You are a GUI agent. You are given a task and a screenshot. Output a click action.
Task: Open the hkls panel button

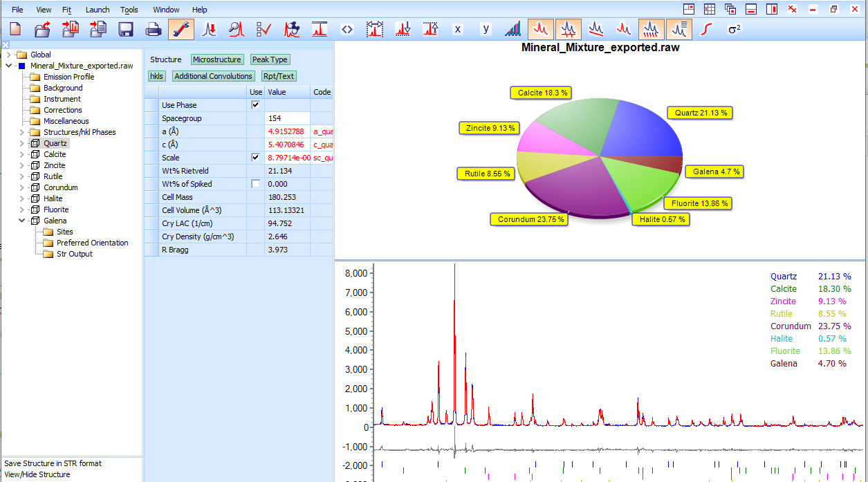tap(156, 75)
